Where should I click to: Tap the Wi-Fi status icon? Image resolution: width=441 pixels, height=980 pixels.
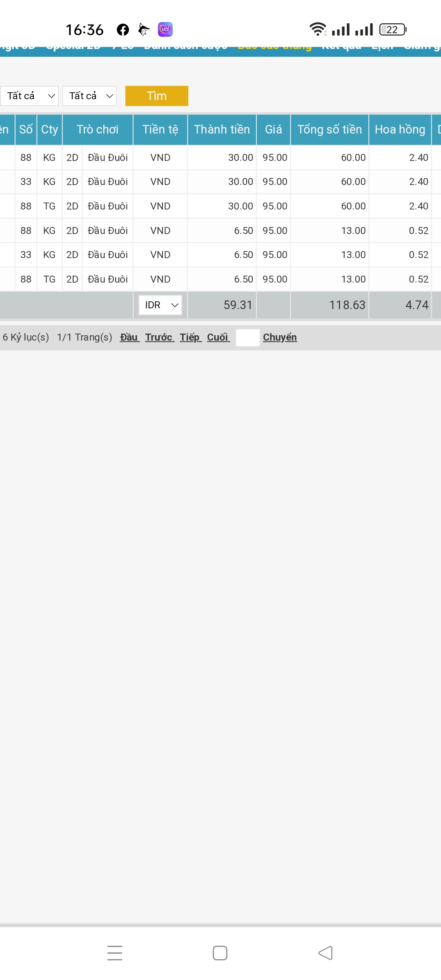pyautogui.click(x=318, y=29)
